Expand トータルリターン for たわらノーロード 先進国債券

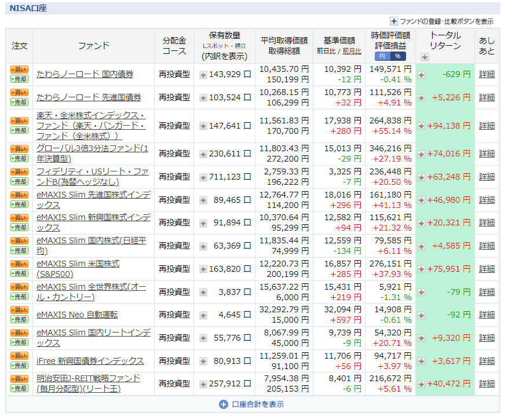422,98
